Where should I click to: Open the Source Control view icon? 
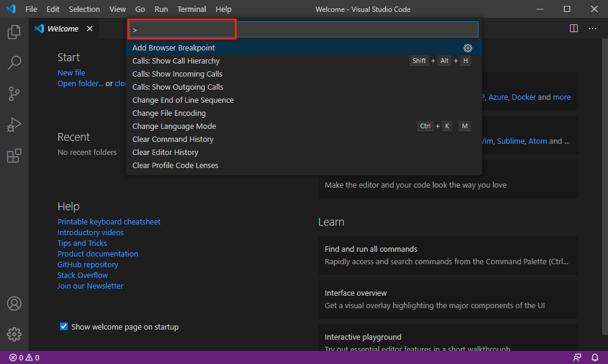pyautogui.click(x=14, y=93)
